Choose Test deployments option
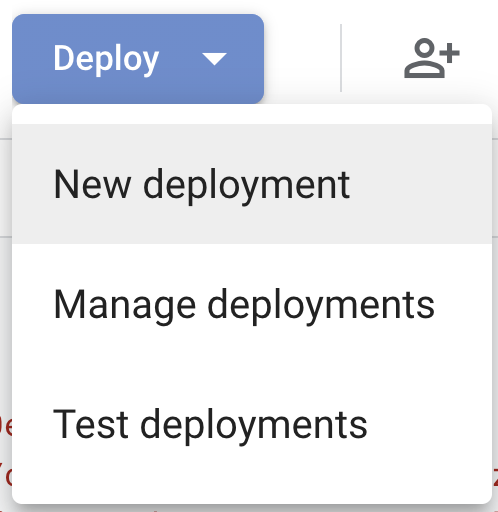 (252, 424)
